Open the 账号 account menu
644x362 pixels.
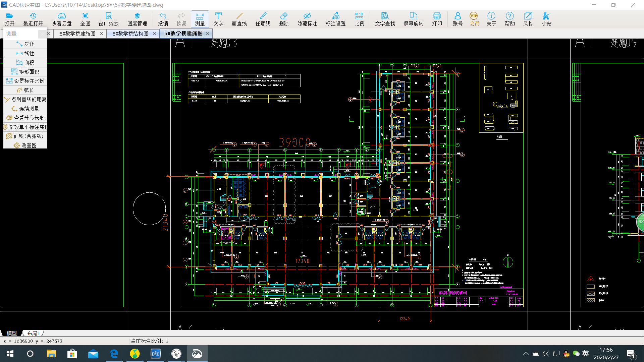[458, 19]
